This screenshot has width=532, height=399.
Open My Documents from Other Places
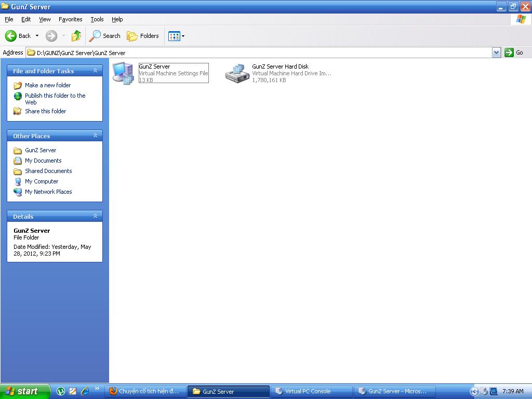pos(43,161)
